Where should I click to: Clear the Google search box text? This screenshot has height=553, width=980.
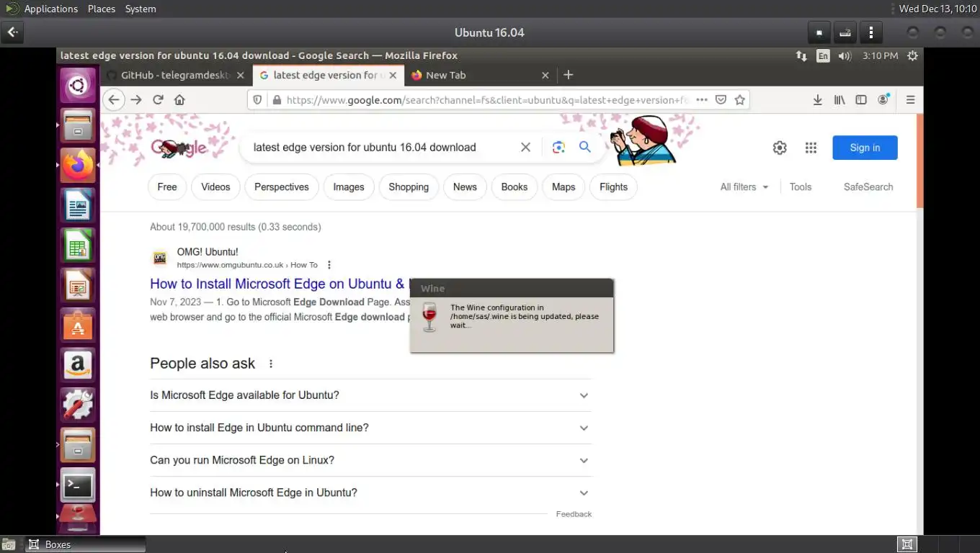click(525, 147)
